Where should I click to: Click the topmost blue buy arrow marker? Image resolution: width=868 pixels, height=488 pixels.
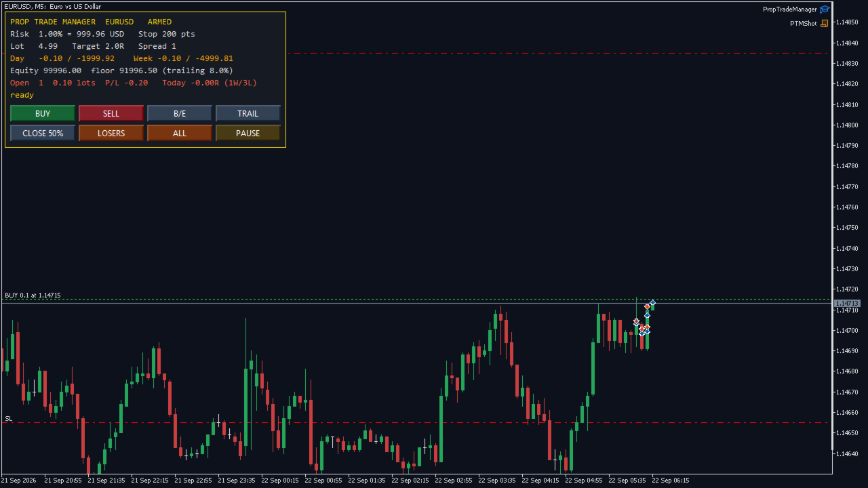652,303
